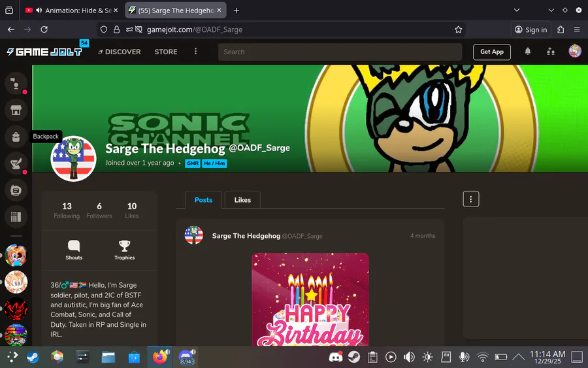The width and height of the screenshot is (588, 368).
Task: Open the first community avatar in sidebar
Action: tap(16, 255)
